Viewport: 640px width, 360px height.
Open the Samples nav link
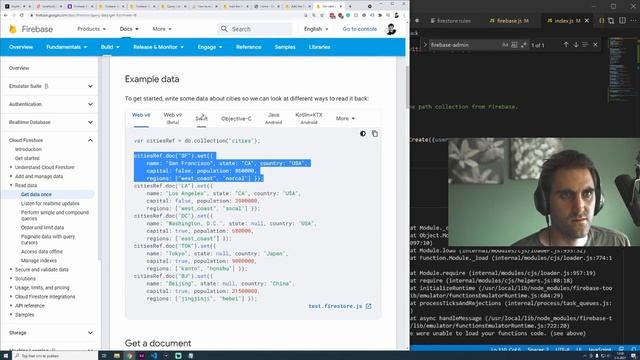pos(285,47)
